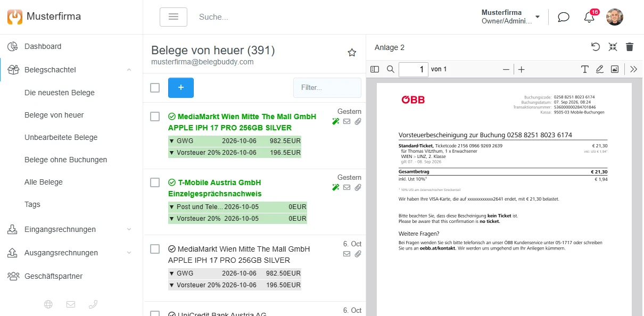Check the UniCredit Bank Austria receipt checkbox

pos(155,314)
